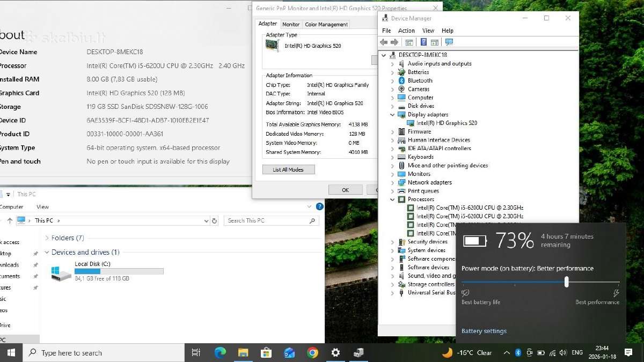Click the Back arrow in Device Manager toolbar

click(383, 42)
